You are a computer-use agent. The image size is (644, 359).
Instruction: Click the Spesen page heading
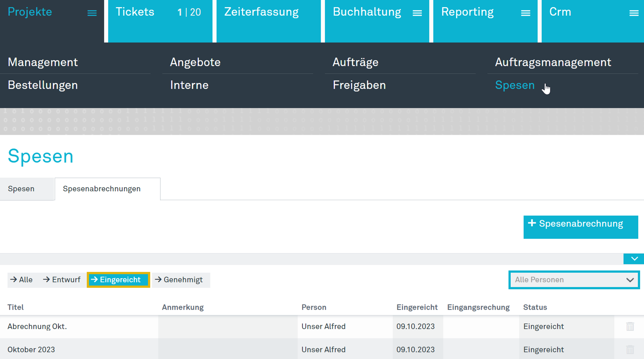tap(41, 156)
